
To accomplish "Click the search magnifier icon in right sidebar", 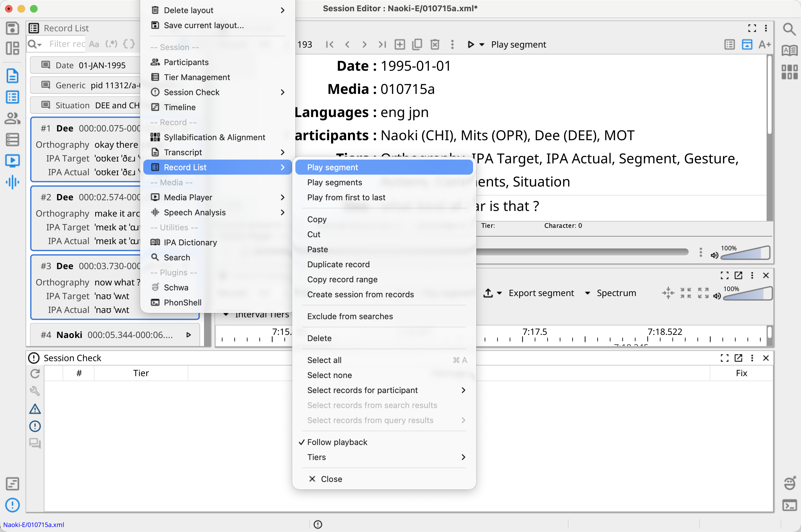I will point(789,29).
